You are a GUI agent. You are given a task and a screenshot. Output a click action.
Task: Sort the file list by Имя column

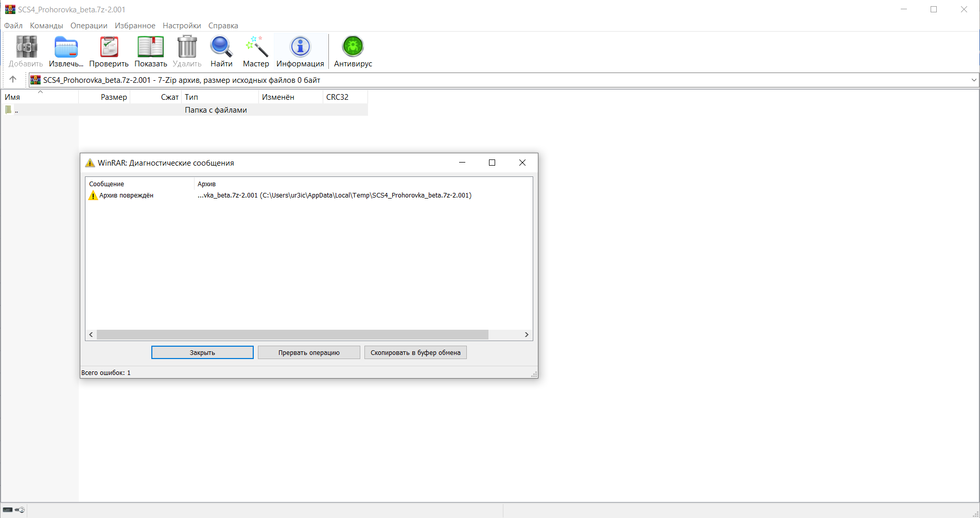click(x=40, y=97)
